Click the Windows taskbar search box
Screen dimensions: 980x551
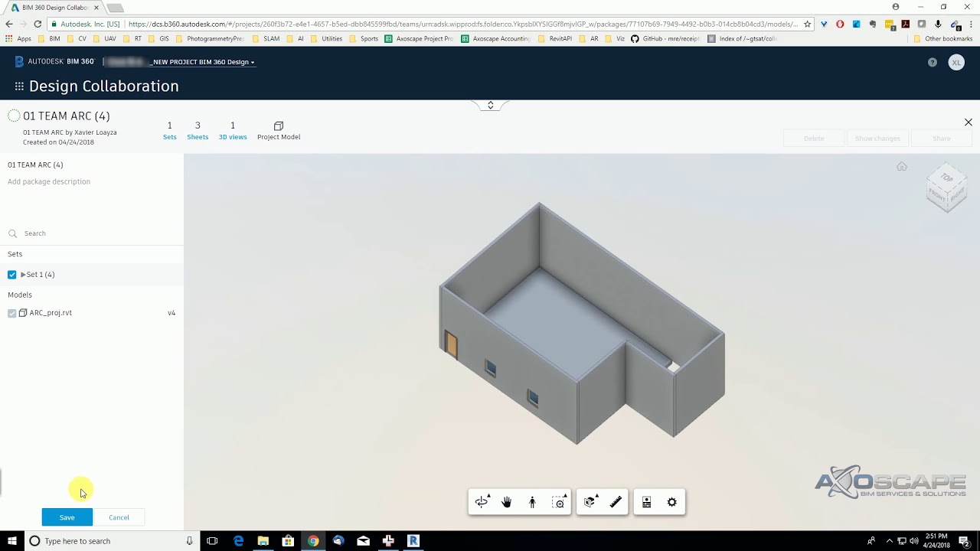click(x=111, y=541)
